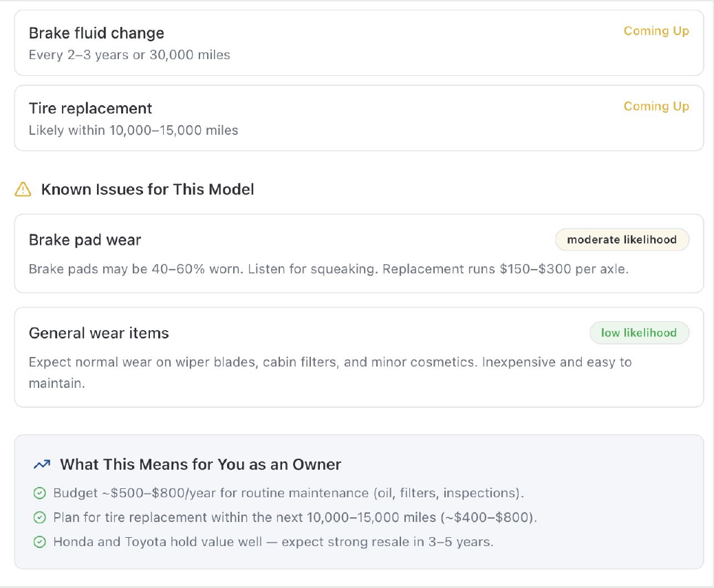Click 'Honda and Toyota hold value well' line
The image size is (714, 588).
pos(273,542)
